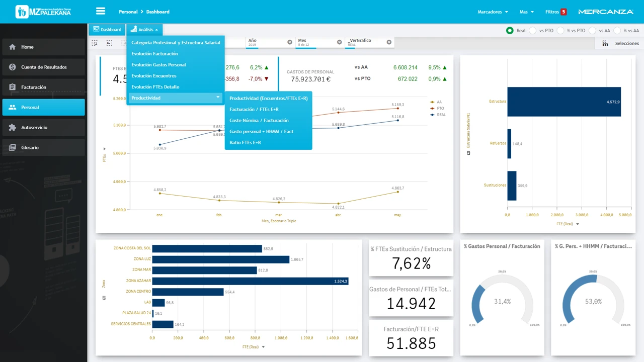Image resolution: width=644 pixels, height=362 pixels.
Task: Click the Filtros count badge
Action: (x=563, y=12)
